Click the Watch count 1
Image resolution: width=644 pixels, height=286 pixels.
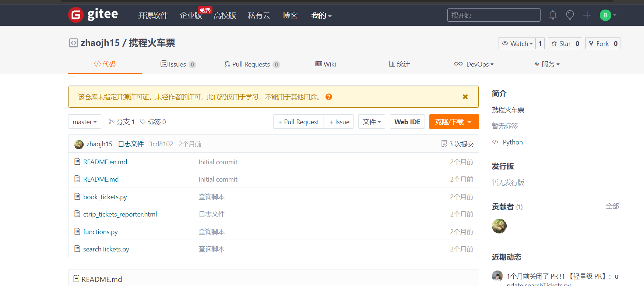tap(540, 43)
